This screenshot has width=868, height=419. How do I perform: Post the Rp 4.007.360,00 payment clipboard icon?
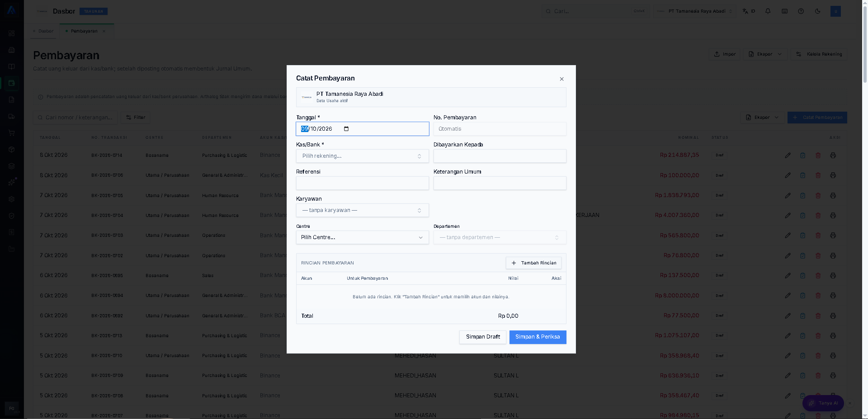pyautogui.click(x=802, y=216)
